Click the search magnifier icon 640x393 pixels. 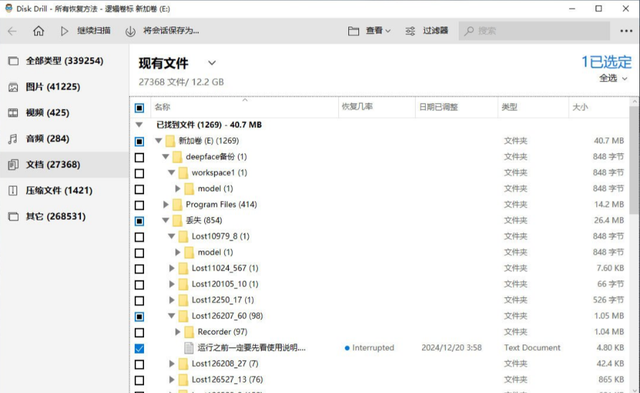point(469,31)
